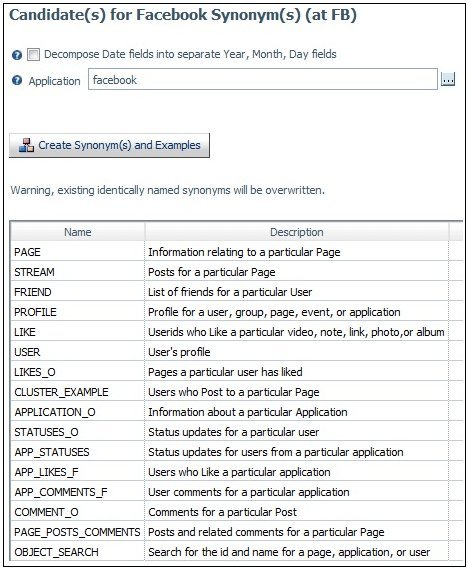Enable Decompose Date fields checkbox
The height and width of the screenshot is (569, 468).
pos(33,55)
